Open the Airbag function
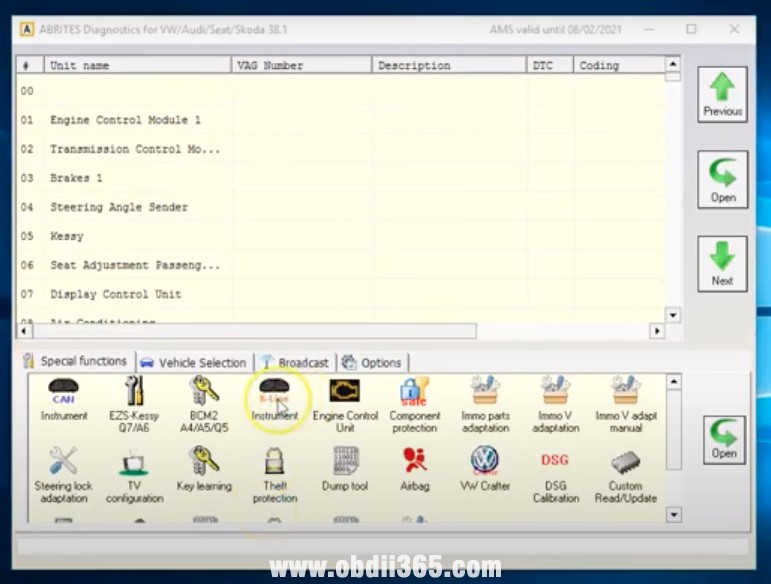 point(415,469)
